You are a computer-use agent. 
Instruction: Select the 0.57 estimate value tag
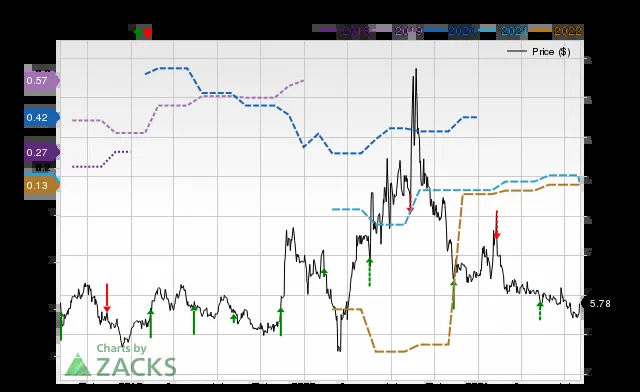42,80
